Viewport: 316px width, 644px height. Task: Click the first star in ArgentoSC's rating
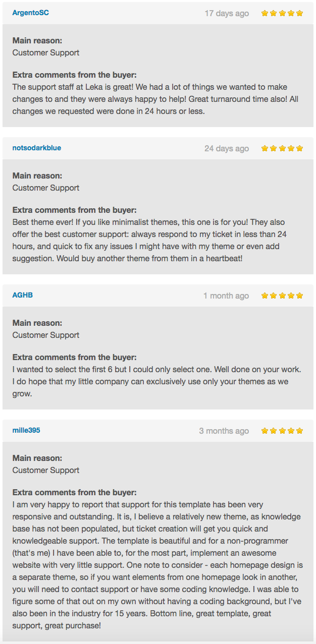coord(265,13)
